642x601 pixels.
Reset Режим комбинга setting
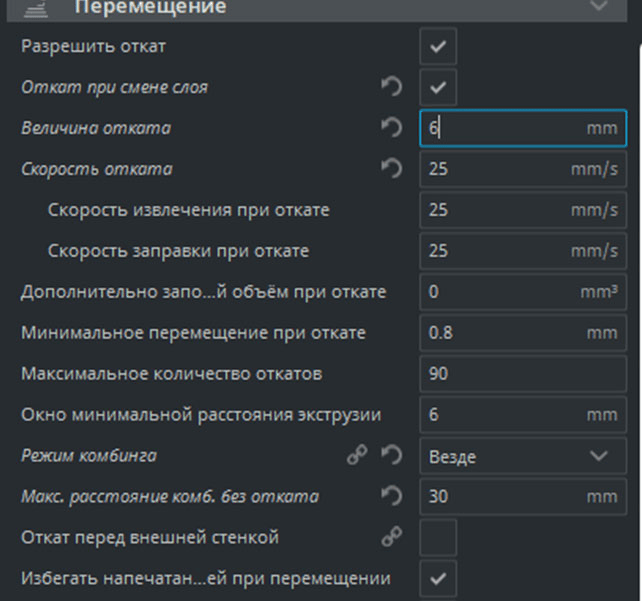tap(392, 455)
